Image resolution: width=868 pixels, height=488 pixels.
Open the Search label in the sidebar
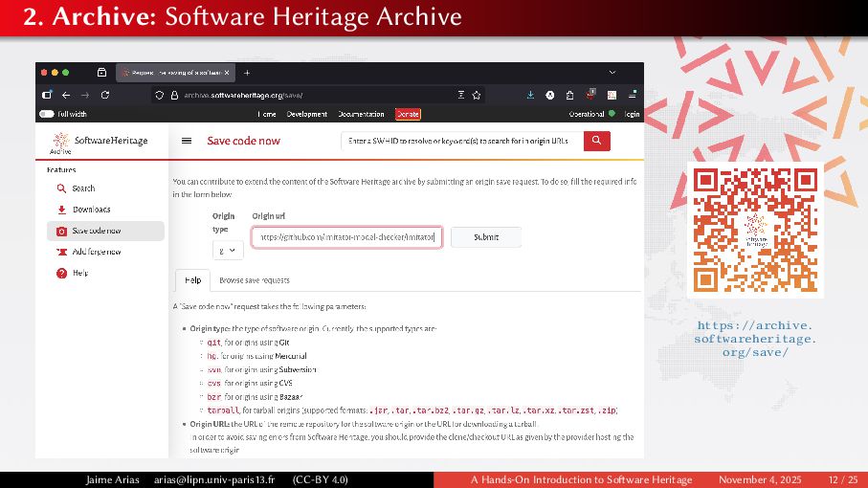(83, 189)
